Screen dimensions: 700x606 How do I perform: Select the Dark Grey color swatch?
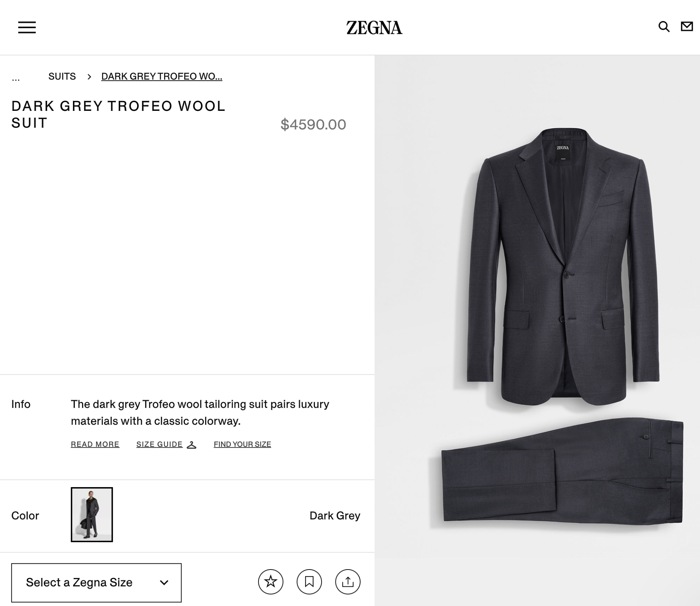click(92, 515)
